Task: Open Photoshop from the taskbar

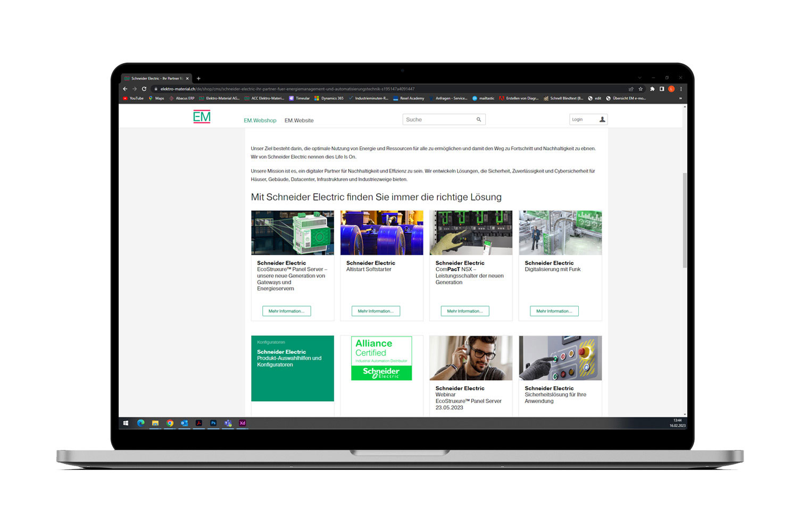Action: (213, 423)
